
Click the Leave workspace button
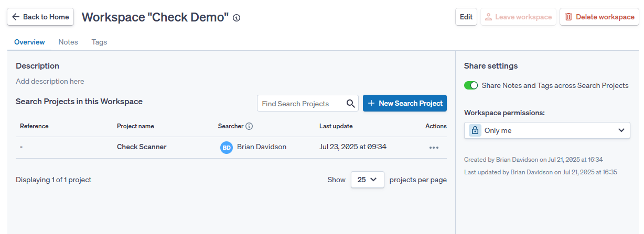pyautogui.click(x=518, y=17)
